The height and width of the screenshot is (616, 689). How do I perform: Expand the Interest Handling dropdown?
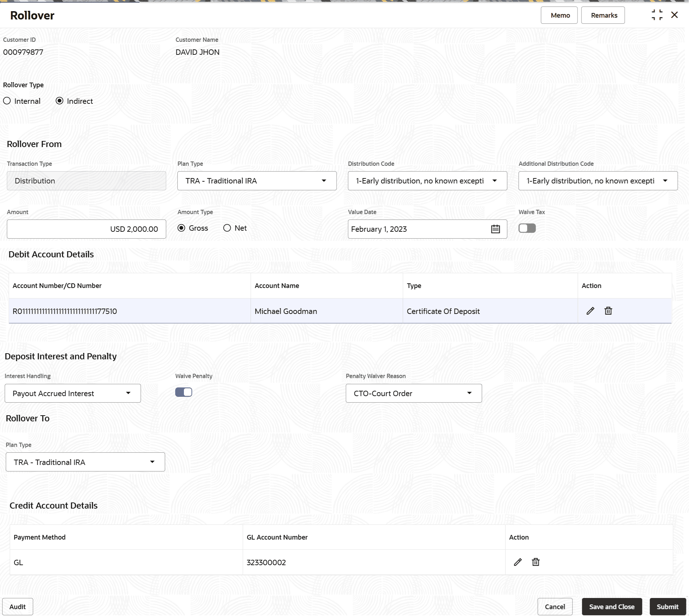click(73, 393)
